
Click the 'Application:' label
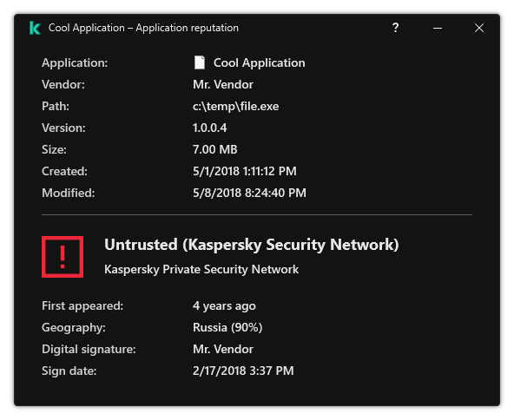[x=75, y=62]
